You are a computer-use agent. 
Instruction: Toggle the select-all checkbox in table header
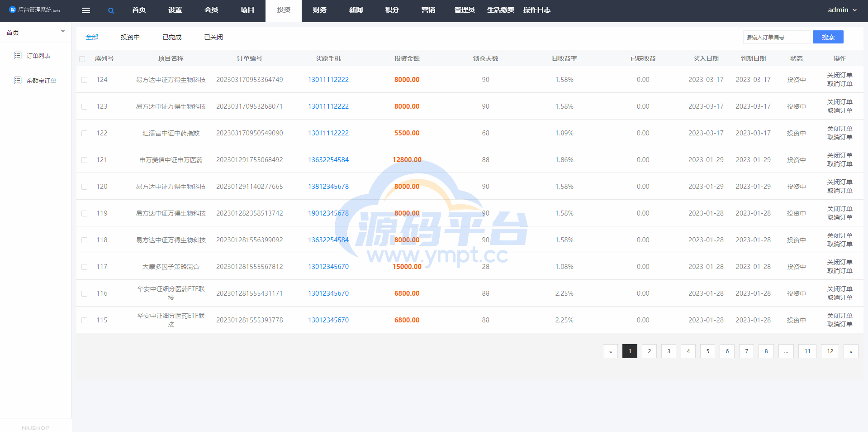82,59
